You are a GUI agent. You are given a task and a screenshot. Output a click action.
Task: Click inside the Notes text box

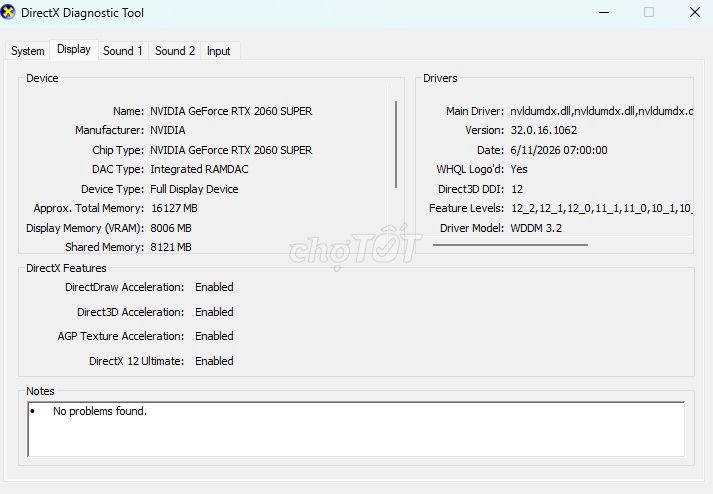tap(356, 429)
